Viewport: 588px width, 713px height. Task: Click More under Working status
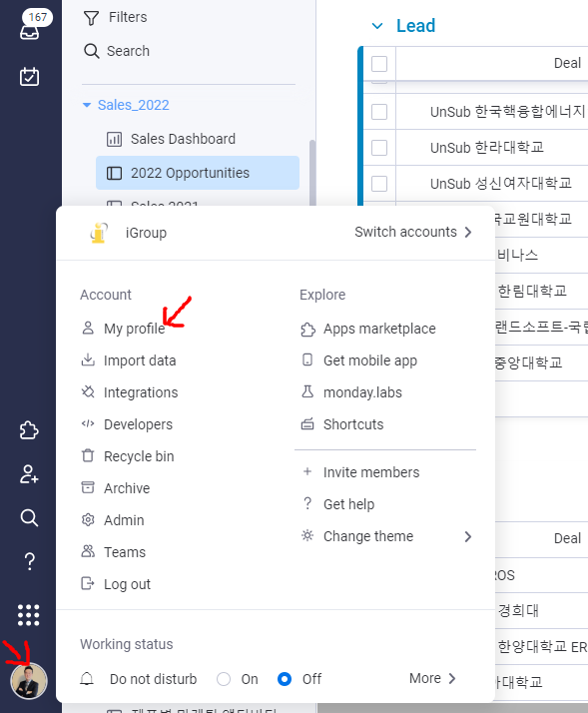tap(432, 678)
